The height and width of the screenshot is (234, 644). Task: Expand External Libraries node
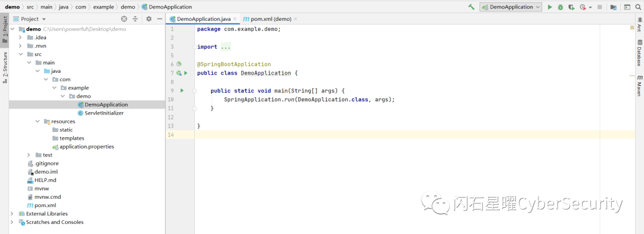tap(13, 214)
